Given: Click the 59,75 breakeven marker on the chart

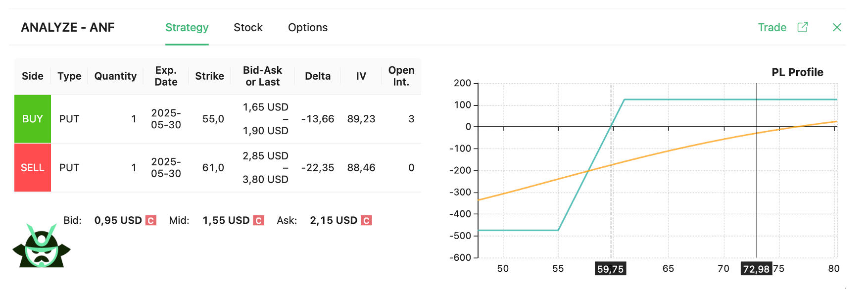Looking at the screenshot, I should (610, 269).
